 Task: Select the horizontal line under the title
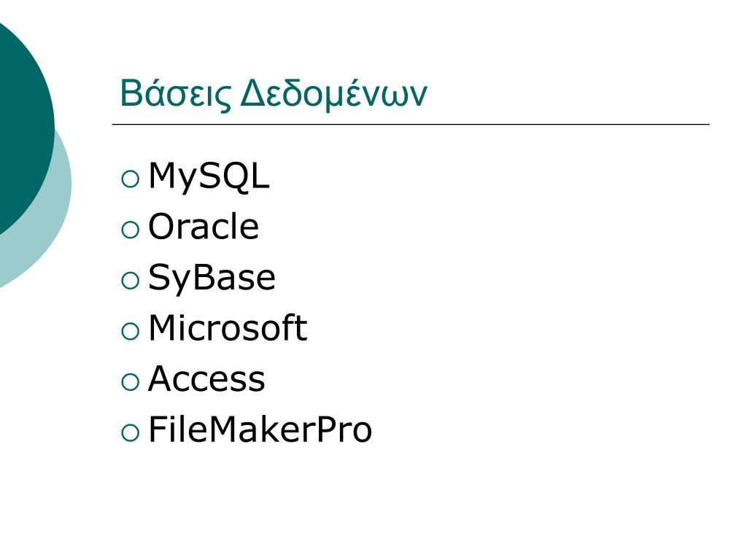[x=411, y=124]
